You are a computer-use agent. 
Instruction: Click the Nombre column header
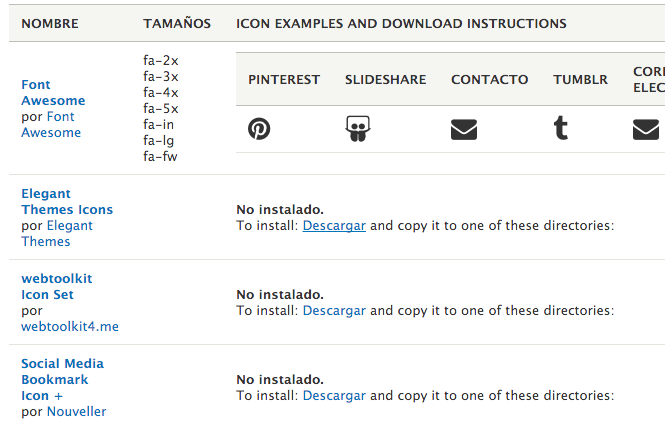[x=50, y=23]
